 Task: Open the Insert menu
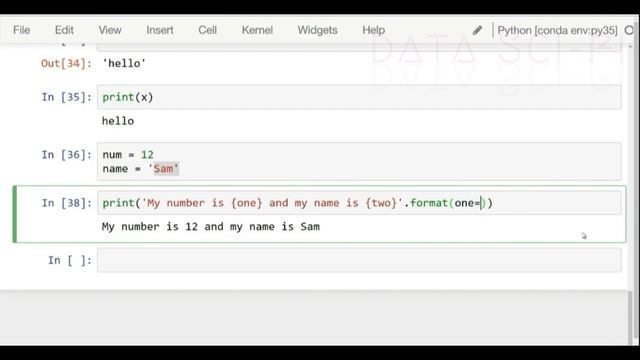pyautogui.click(x=160, y=30)
